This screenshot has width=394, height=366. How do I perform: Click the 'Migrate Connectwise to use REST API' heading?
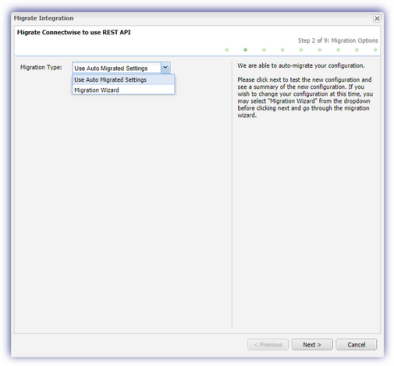tap(74, 32)
